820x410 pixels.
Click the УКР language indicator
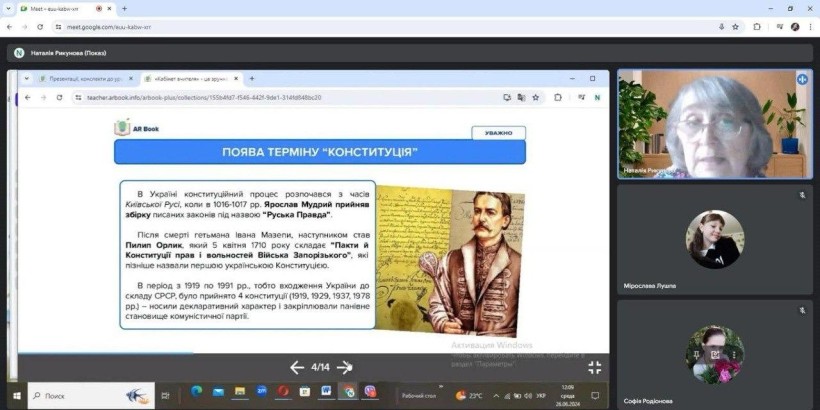541,396
